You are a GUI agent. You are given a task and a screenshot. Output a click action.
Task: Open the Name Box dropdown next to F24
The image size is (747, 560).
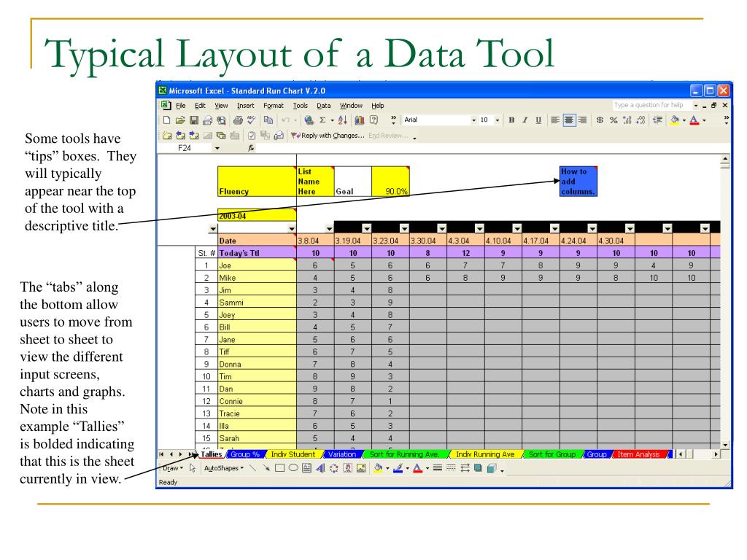[217, 148]
